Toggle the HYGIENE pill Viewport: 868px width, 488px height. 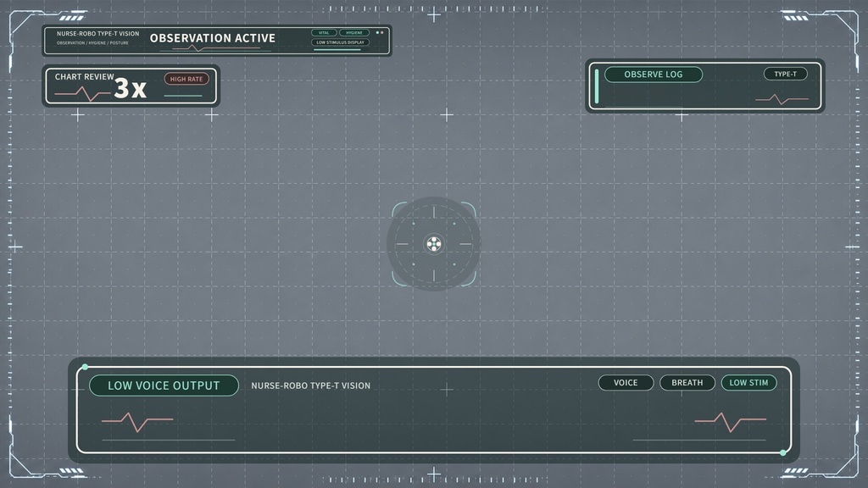[354, 33]
